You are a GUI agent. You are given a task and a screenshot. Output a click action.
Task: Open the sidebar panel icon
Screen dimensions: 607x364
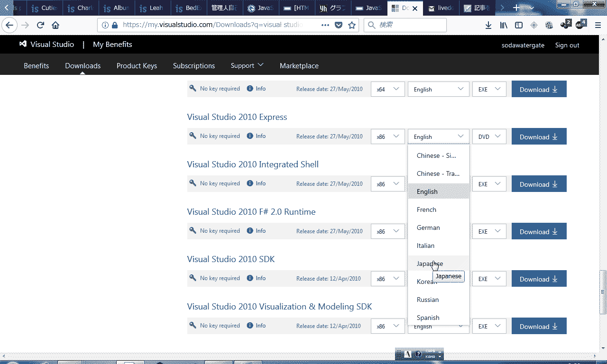pos(518,25)
